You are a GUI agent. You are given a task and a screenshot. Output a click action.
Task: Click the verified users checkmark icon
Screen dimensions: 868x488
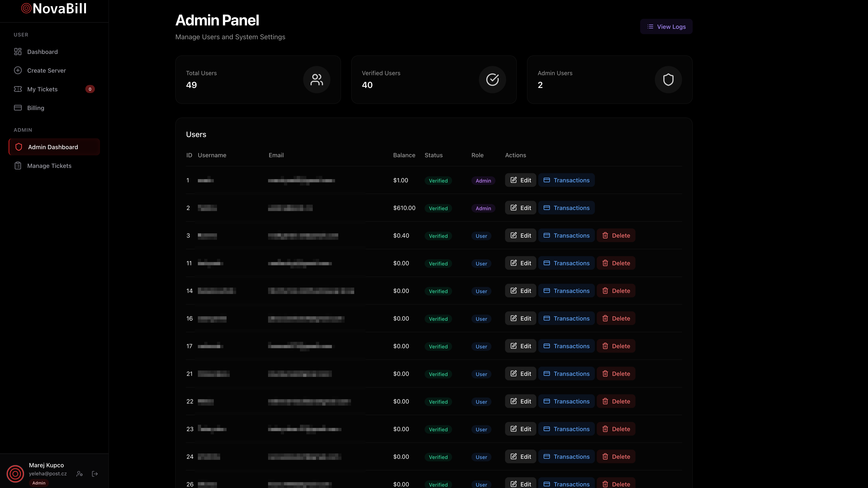coord(492,80)
